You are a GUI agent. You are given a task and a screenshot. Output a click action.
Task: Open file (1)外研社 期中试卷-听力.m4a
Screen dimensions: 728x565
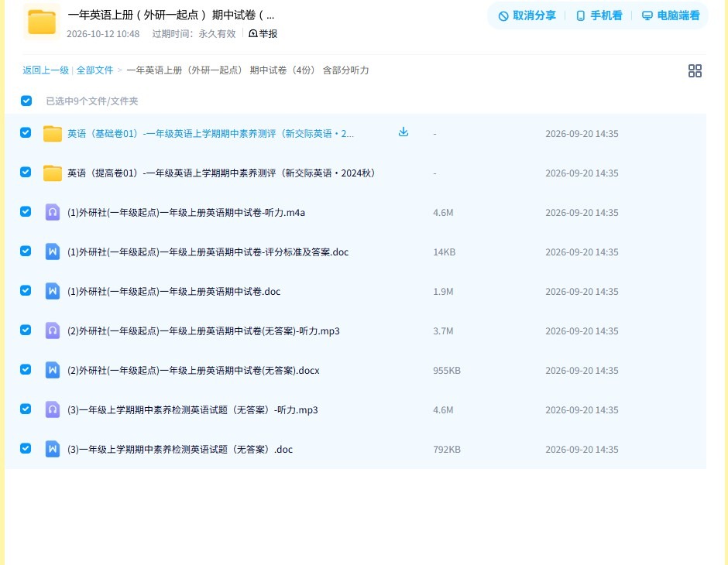pyautogui.click(x=186, y=212)
